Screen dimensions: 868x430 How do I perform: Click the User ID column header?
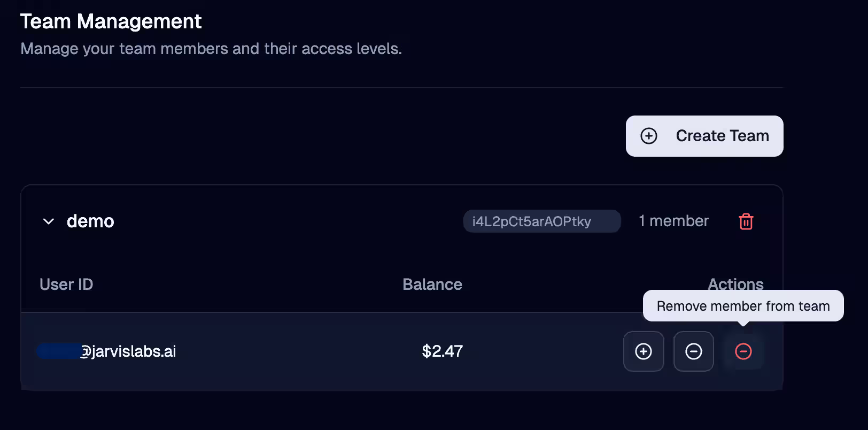coord(66,285)
